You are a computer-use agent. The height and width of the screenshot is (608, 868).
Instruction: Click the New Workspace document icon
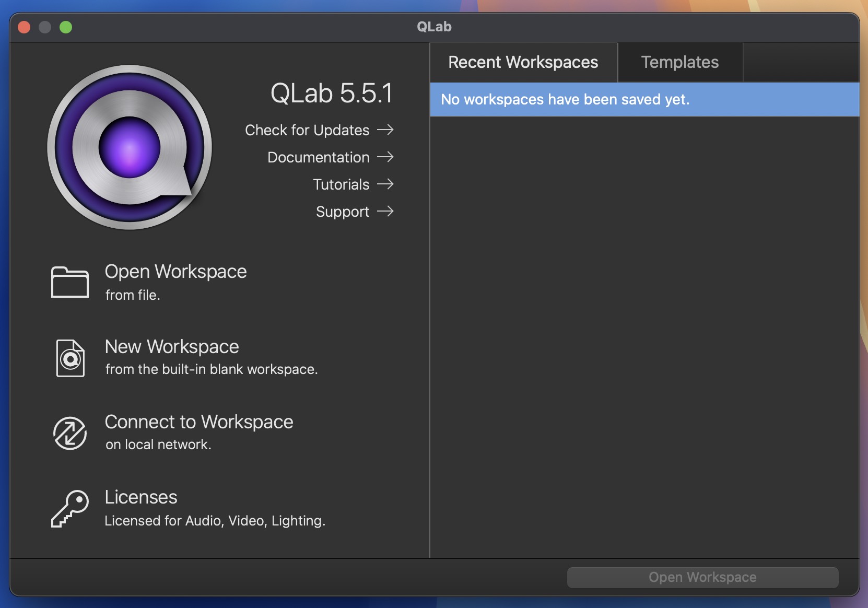(x=71, y=357)
